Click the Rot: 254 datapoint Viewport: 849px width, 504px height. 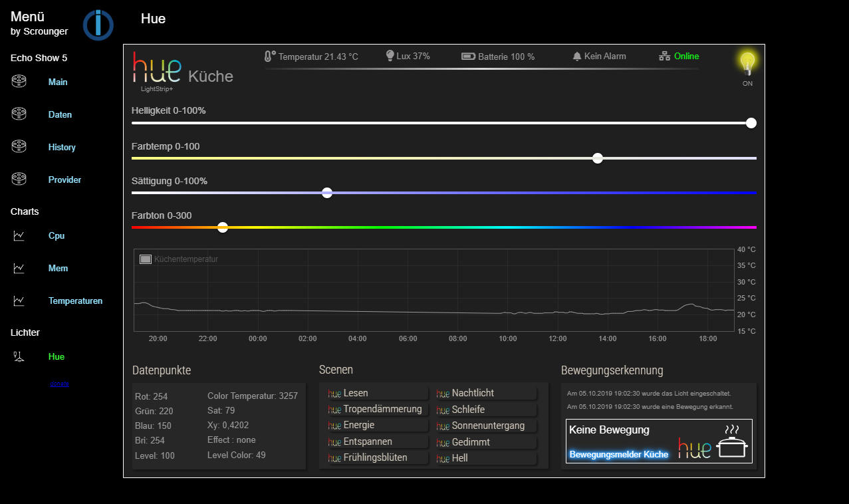pyautogui.click(x=151, y=396)
